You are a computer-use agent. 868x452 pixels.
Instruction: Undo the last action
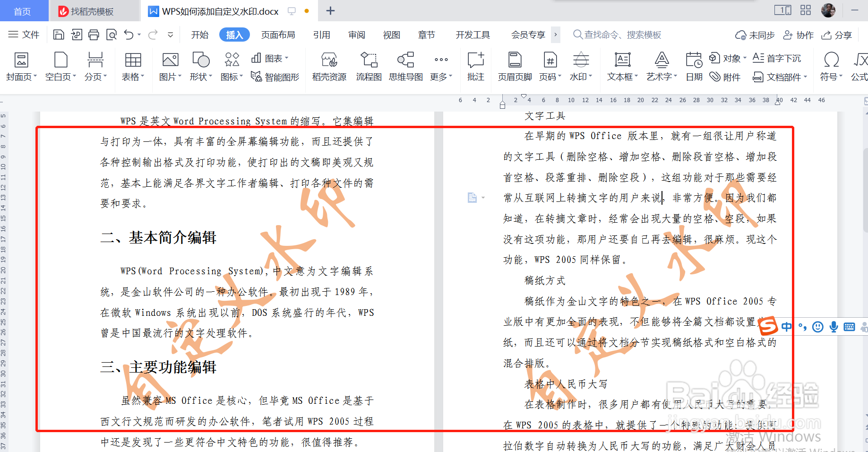[x=129, y=35]
